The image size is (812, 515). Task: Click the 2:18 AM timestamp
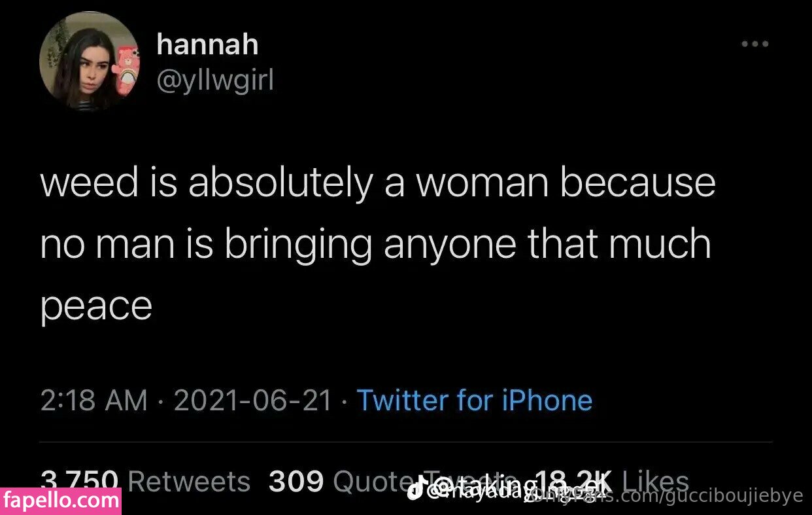coord(93,400)
